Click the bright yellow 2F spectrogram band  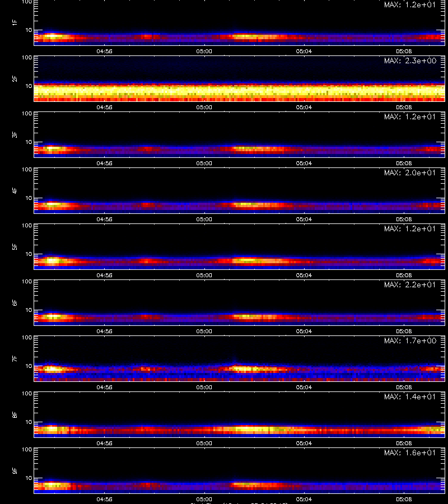tap(240, 92)
